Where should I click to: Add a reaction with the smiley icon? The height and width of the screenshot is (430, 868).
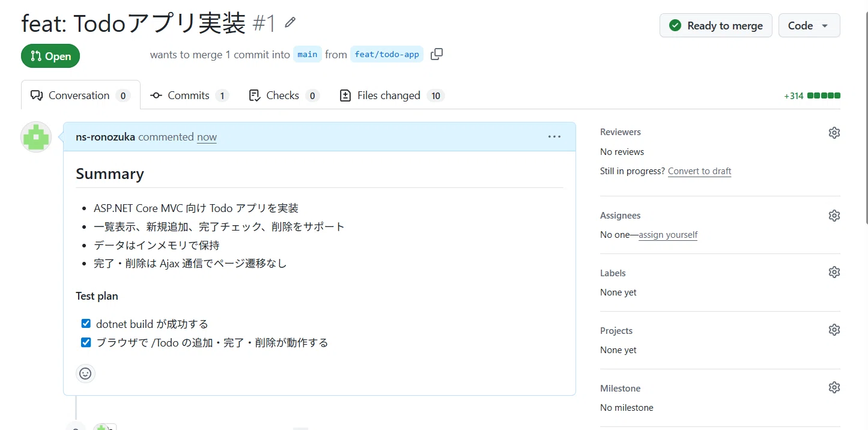pos(85,374)
